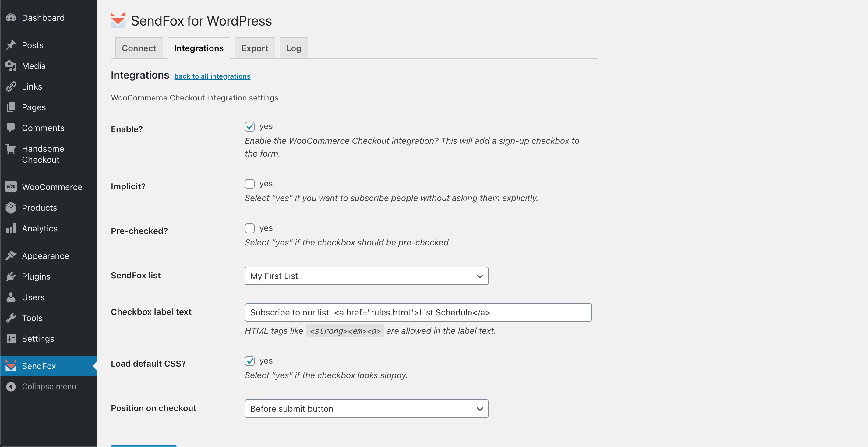
Task: Open the Media library icon
Action: (x=11, y=66)
